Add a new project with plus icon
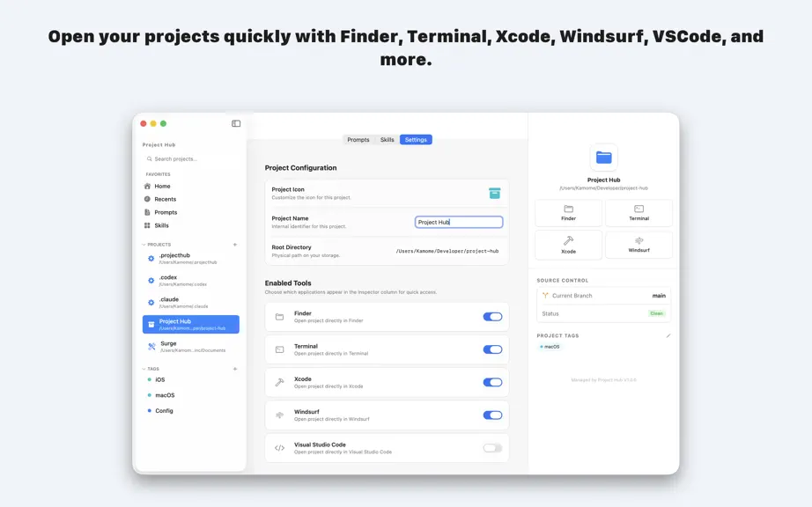Image resolution: width=812 pixels, height=507 pixels. 234,245
